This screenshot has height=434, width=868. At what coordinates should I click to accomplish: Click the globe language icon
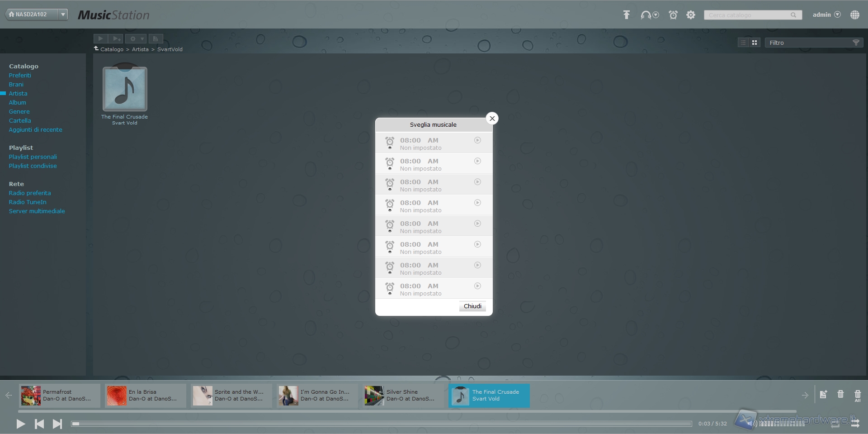[x=854, y=15]
